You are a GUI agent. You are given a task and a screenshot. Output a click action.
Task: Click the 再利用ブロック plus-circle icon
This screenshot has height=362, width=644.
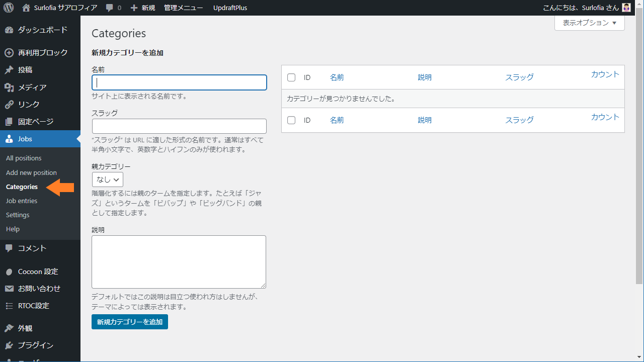click(9, 53)
